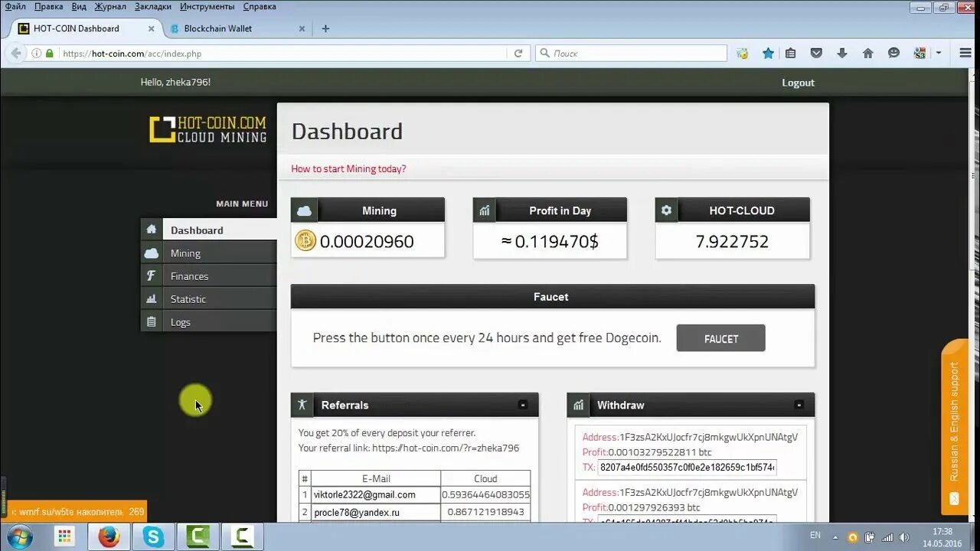Viewport: 980px width, 551px height.
Task: Open Skype from the taskbar
Action: click(x=153, y=537)
